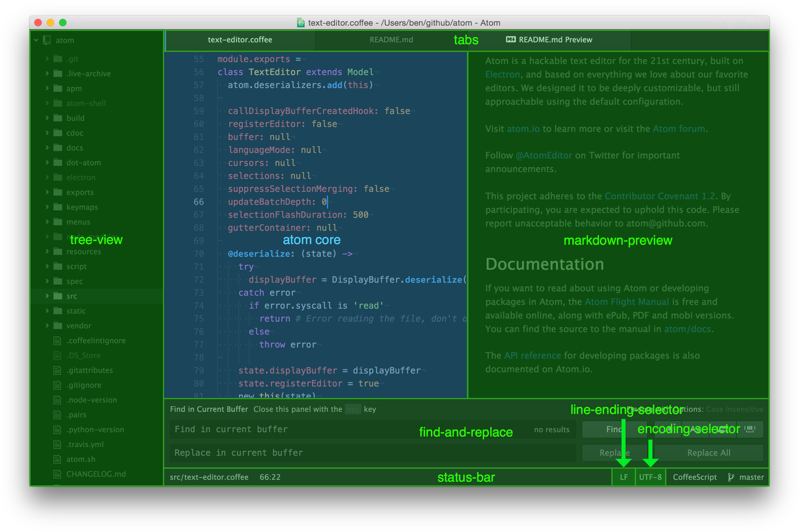Expand the keymaps folder chevron

[x=47, y=207]
